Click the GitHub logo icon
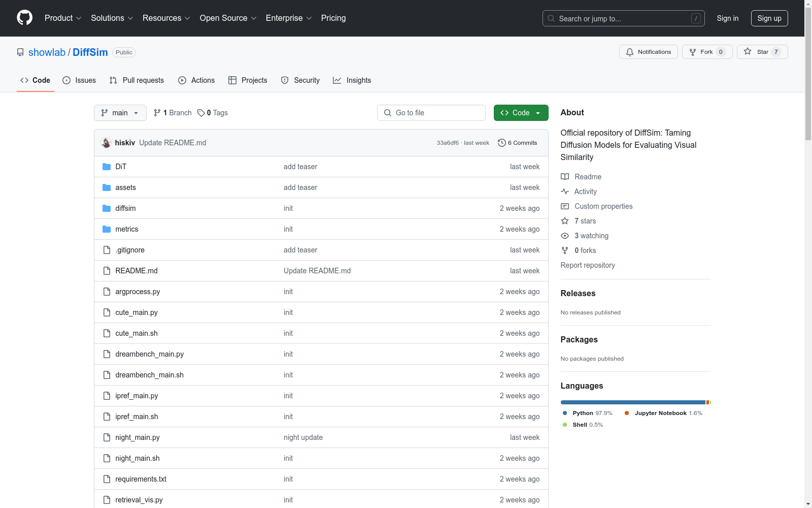The width and height of the screenshot is (812, 508). 24,18
